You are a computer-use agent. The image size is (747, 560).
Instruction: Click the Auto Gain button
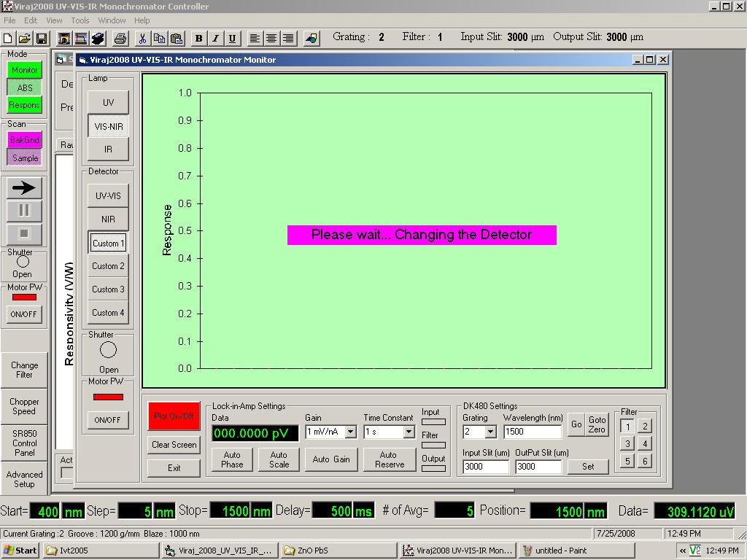(x=331, y=459)
